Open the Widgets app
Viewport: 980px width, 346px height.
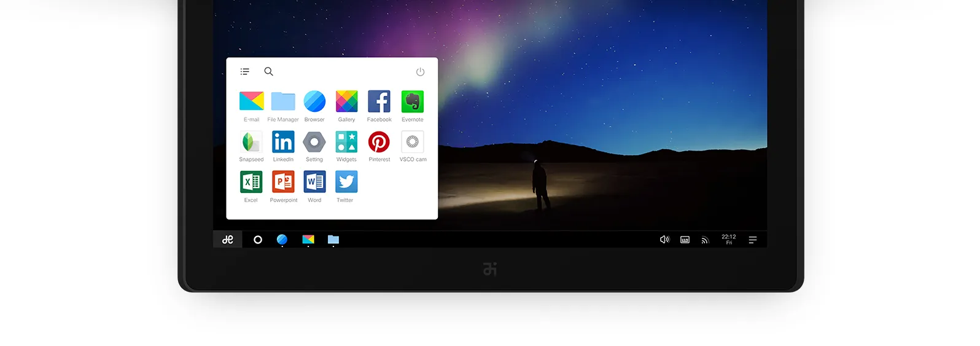coord(346,142)
